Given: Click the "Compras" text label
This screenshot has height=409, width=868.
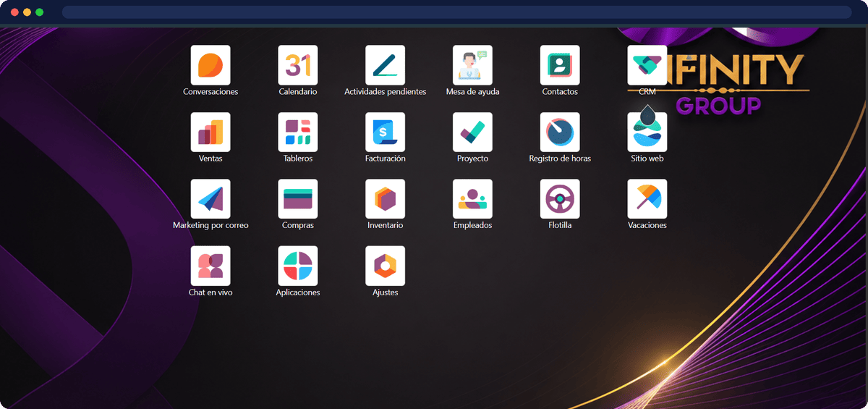Looking at the screenshot, I should click(298, 225).
